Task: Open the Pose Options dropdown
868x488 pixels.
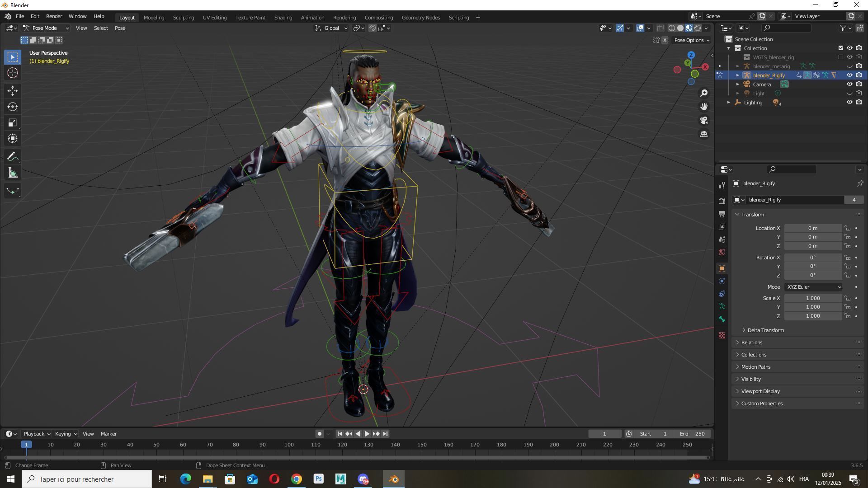Action: 692,40
